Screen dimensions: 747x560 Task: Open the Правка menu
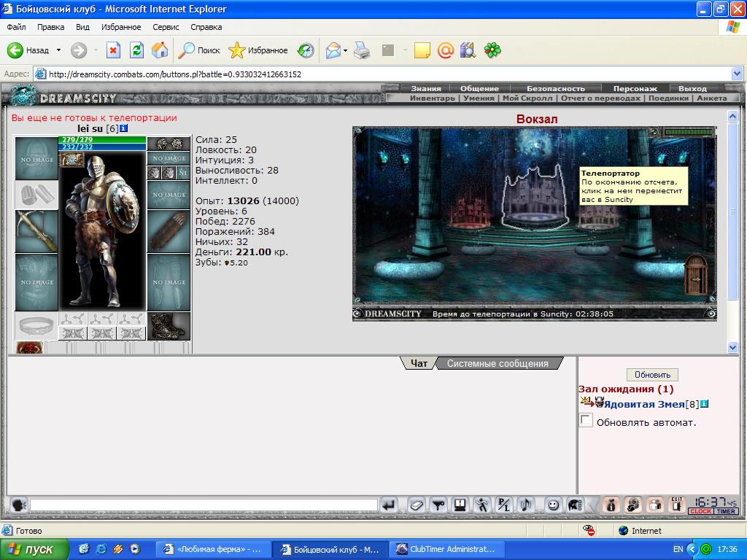50,27
